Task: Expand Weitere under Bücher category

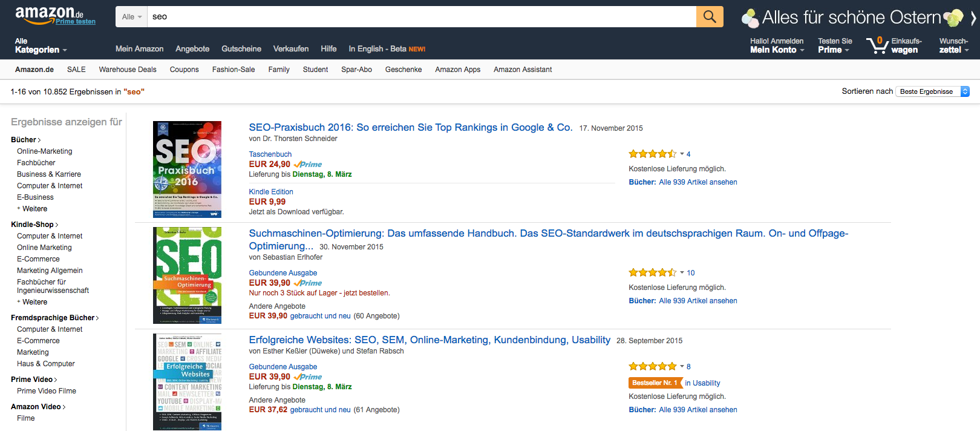Action: [33, 209]
